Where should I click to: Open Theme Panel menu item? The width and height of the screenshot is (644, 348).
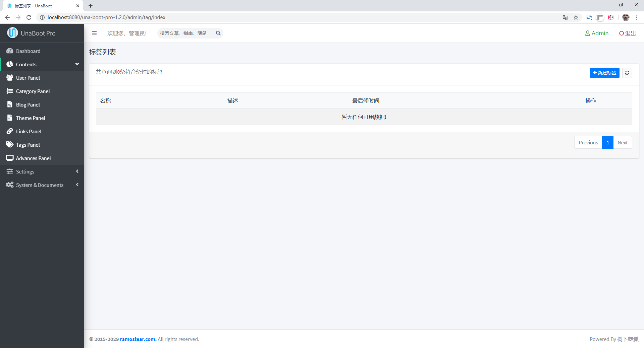tap(42, 118)
